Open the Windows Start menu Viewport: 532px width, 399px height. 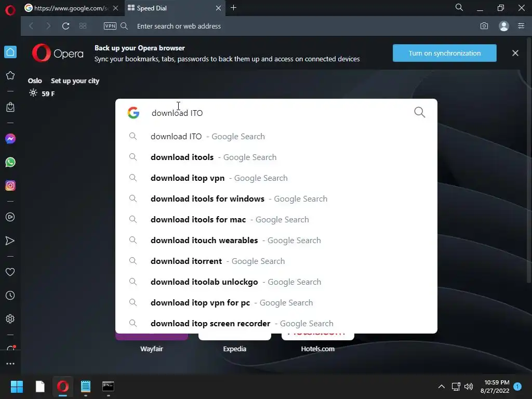click(17, 387)
